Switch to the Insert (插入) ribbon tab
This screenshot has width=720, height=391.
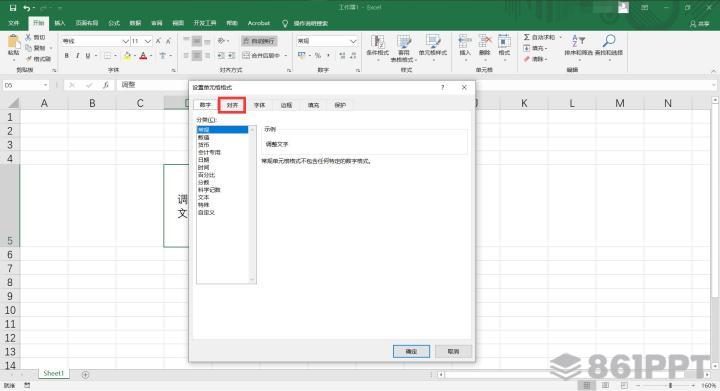pos(60,23)
